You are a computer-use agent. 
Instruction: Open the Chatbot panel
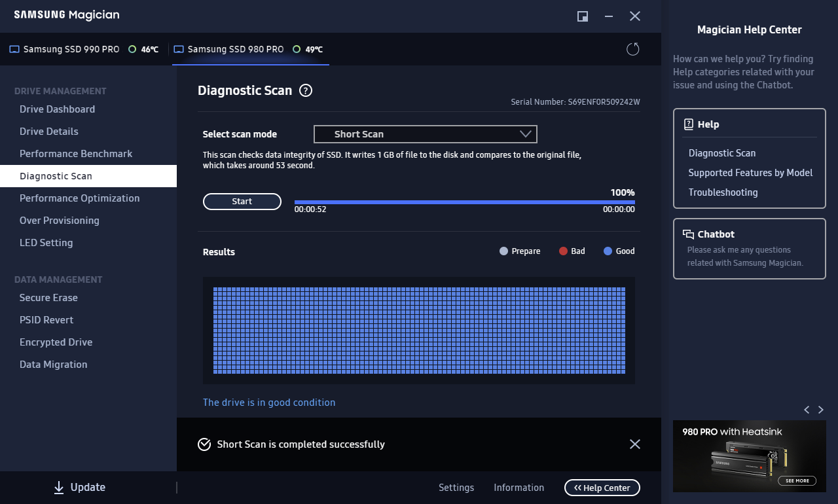[x=750, y=249]
